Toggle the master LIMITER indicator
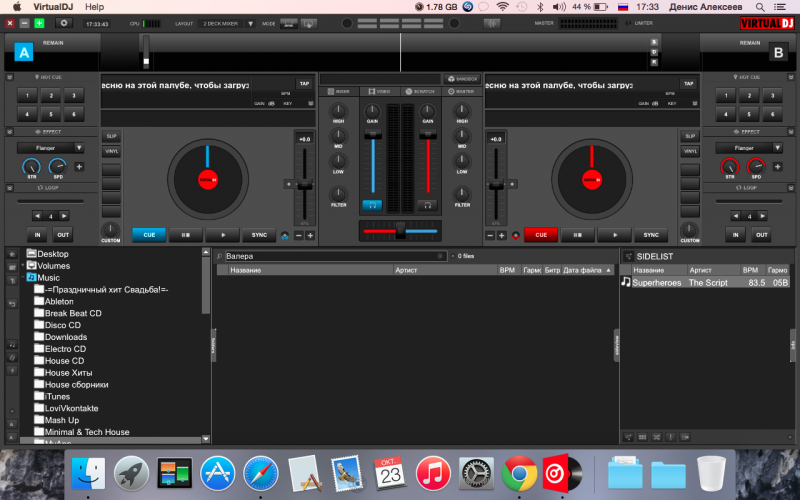The image size is (800, 500). (x=628, y=23)
